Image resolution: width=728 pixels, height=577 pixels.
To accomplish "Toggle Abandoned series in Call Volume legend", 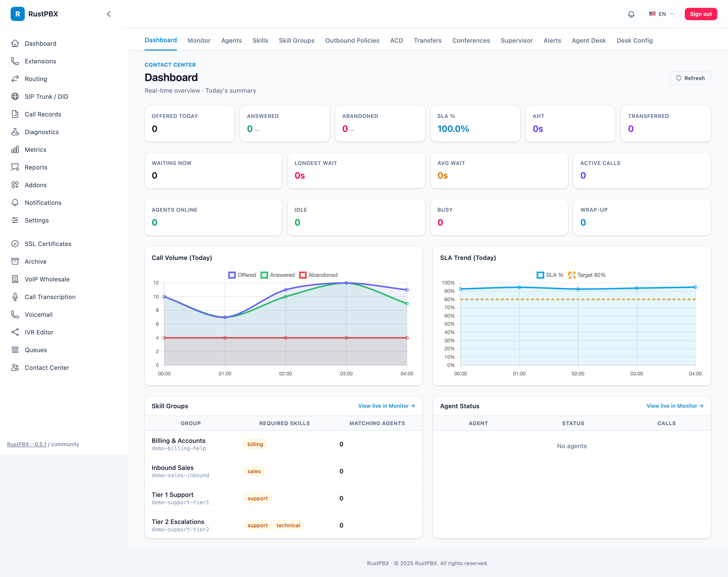I will pyautogui.click(x=318, y=275).
